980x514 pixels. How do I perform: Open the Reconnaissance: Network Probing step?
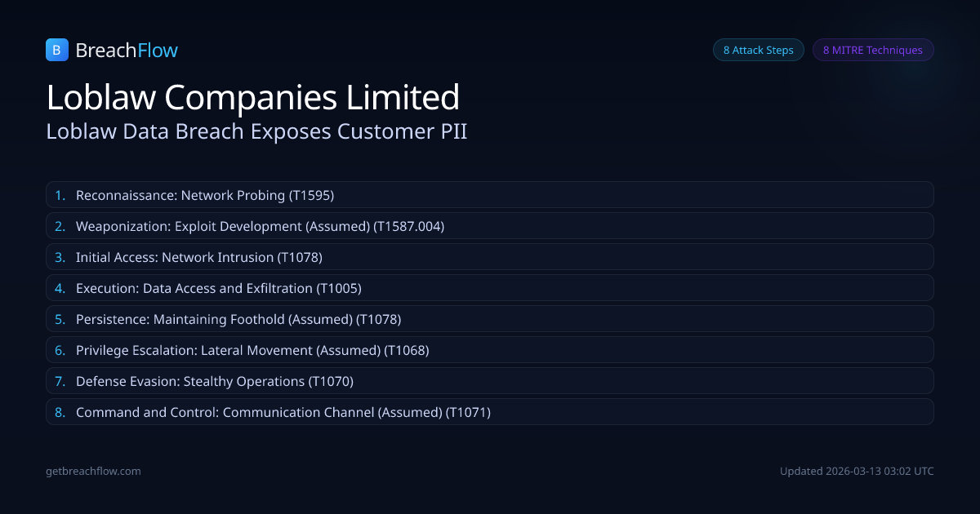click(205, 195)
